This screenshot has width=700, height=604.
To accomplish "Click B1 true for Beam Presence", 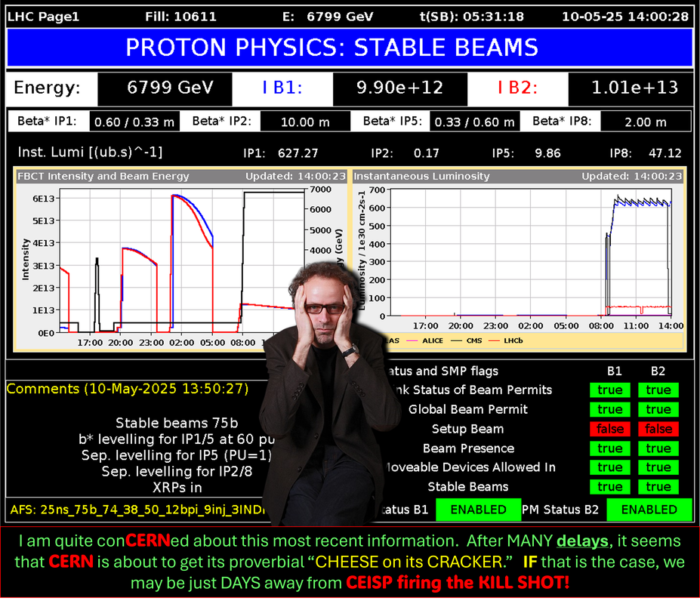I will tap(610, 448).
